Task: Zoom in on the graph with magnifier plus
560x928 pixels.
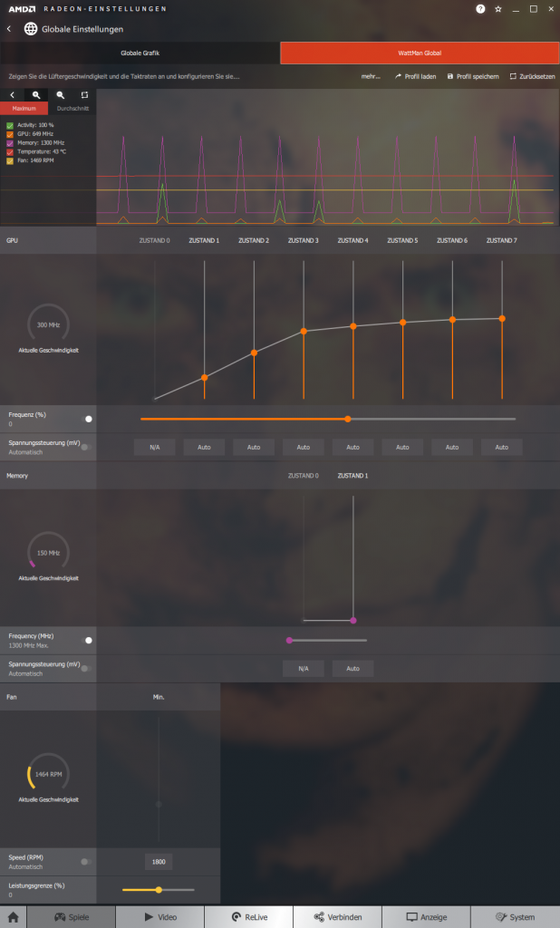Action: point(36,95)
